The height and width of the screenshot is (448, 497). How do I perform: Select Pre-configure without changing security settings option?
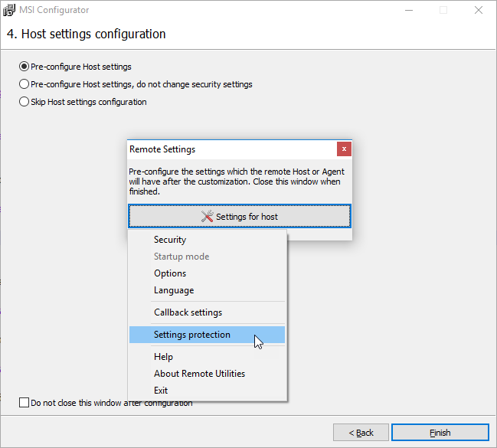pyautogui.click(x=25, y=84)
